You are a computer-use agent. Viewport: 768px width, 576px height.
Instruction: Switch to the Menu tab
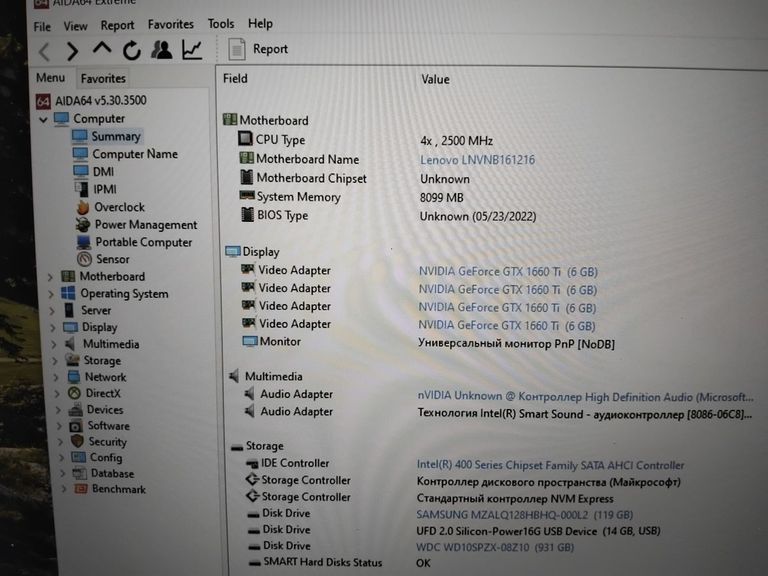pos(50,77)
